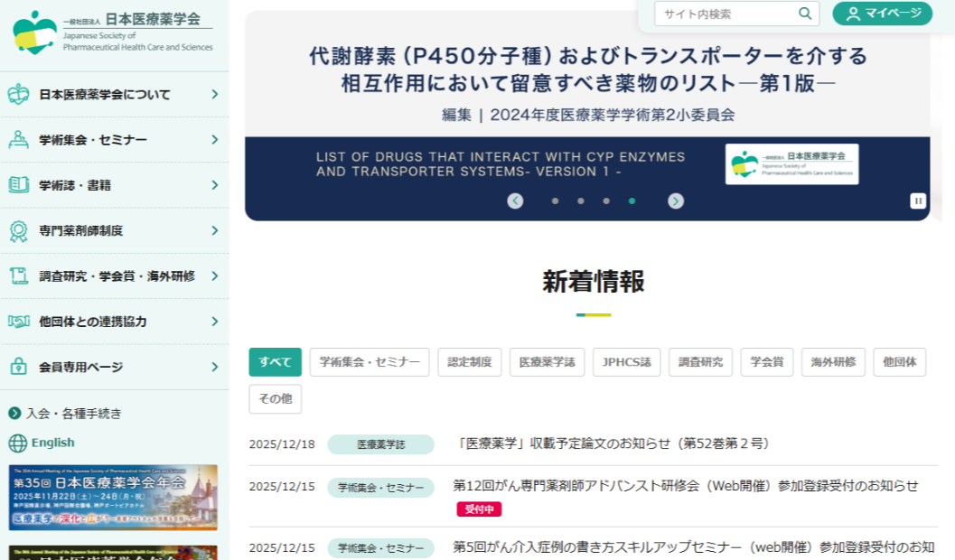The height and width of the screenshot is (560, 955).
Task: Click the award ribbon icon for 専門薬剤師制度
Action: point(18,230)
